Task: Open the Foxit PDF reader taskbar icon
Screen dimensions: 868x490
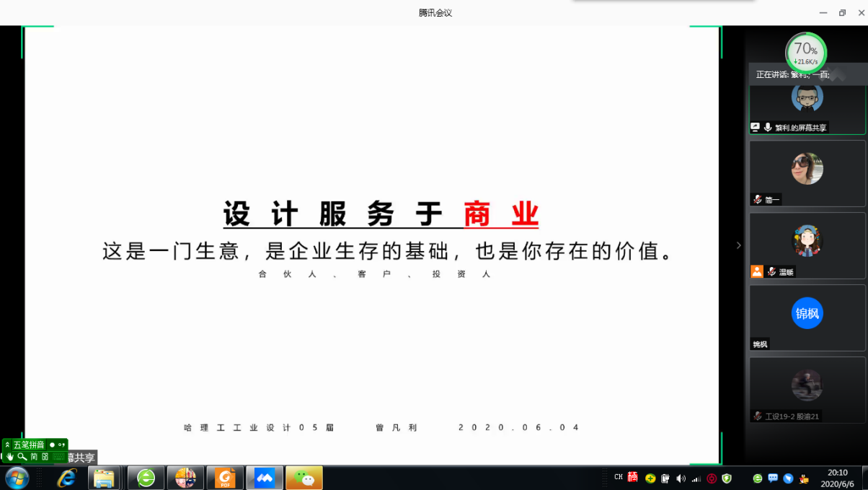Action: click(x=225, y=478)
